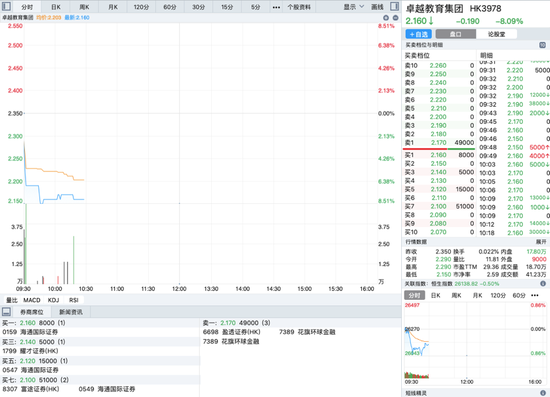The height and width of the screenshot is (397, 550).
Task: Select 分时 in index mini chart
Action: 414,295
